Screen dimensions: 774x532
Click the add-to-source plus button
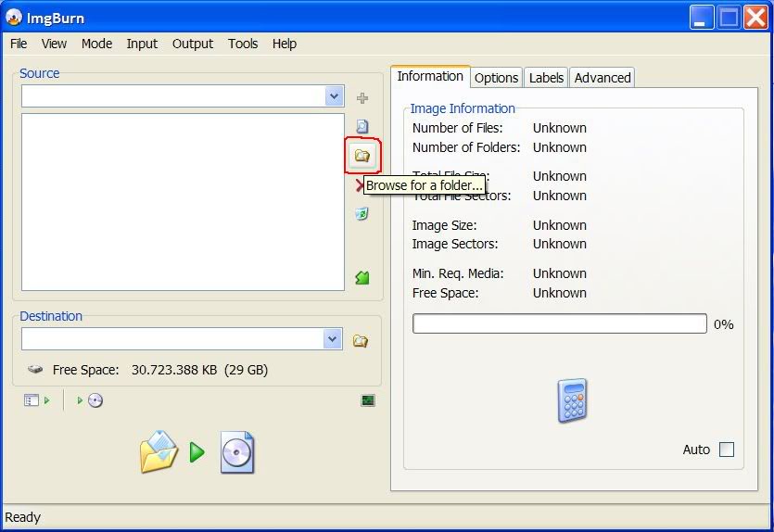point(362,98)
